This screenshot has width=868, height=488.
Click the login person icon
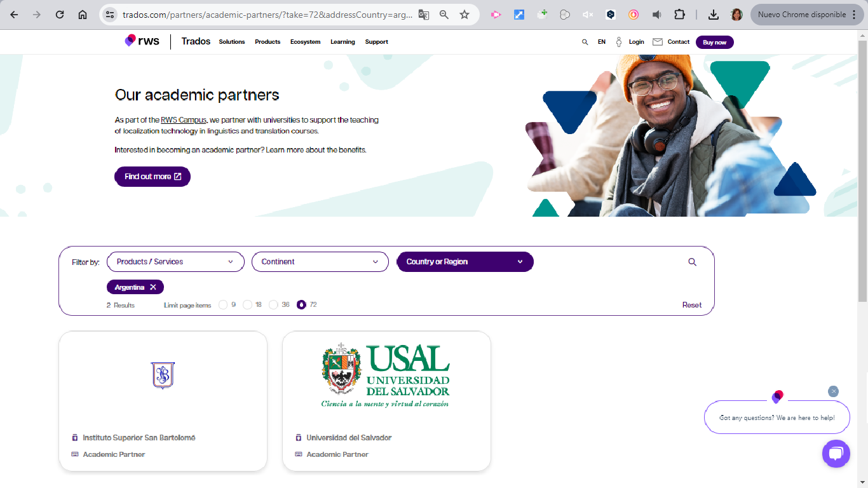619,42
